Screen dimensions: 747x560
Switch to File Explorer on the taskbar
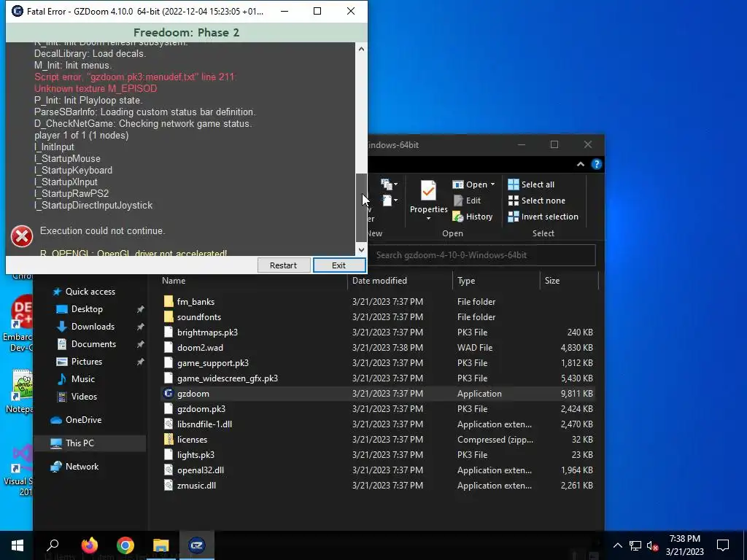(x=161, y=545)
